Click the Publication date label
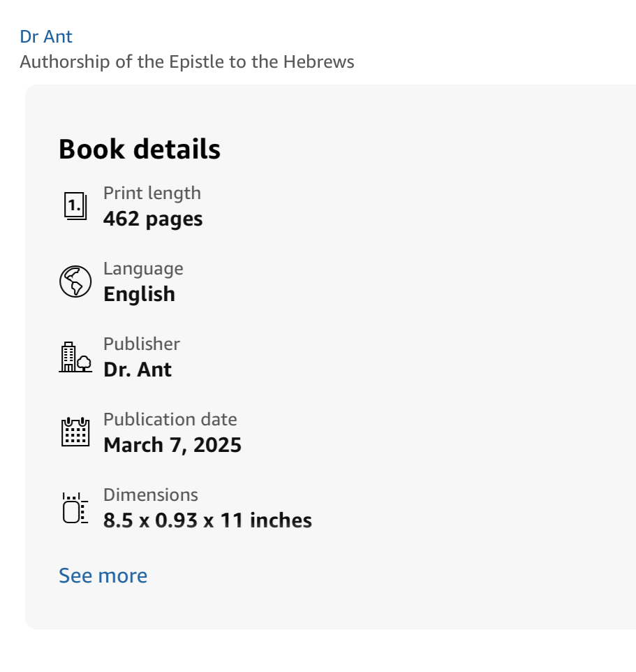636x672 pixels. (x=170, y=420)
